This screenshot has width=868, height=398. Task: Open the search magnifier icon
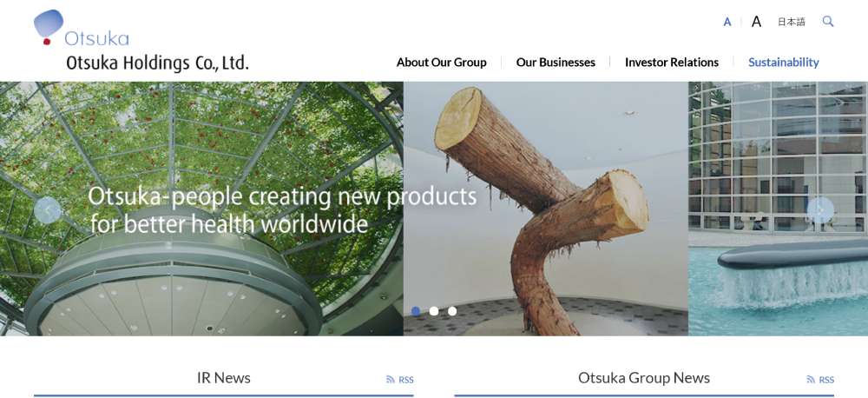point(827,22)
